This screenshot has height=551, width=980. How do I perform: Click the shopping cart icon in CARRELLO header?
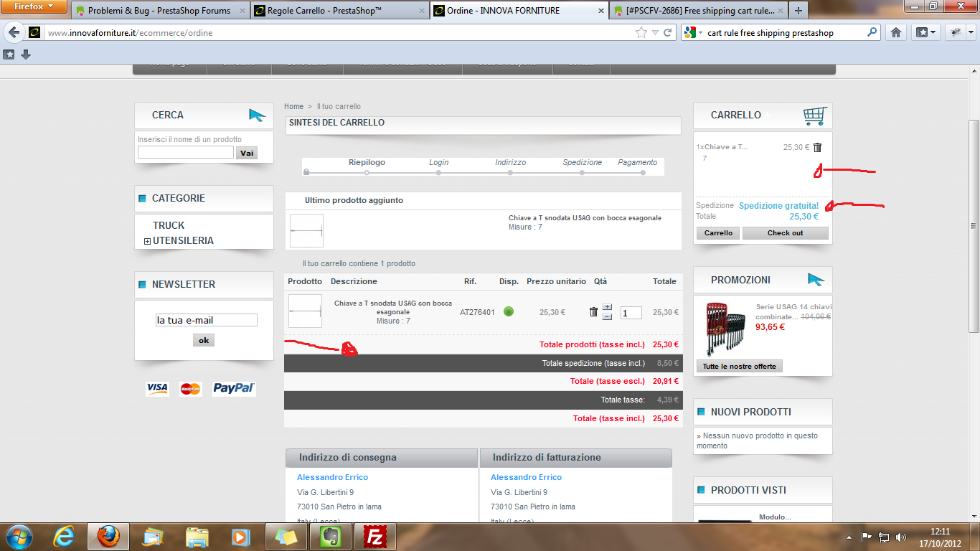coord(815,115)
